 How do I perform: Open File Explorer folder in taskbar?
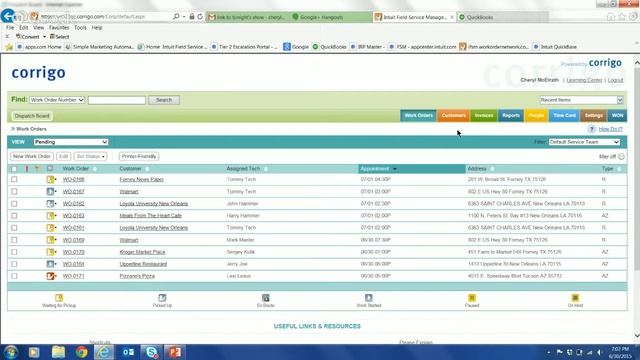click(x=58, y=352)
